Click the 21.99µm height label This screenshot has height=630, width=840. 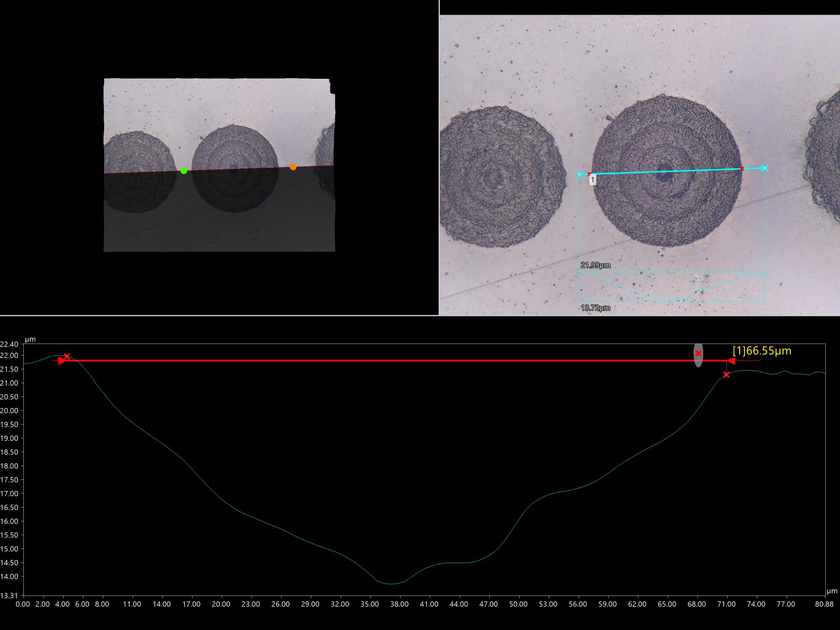click(x=595, y=265)
